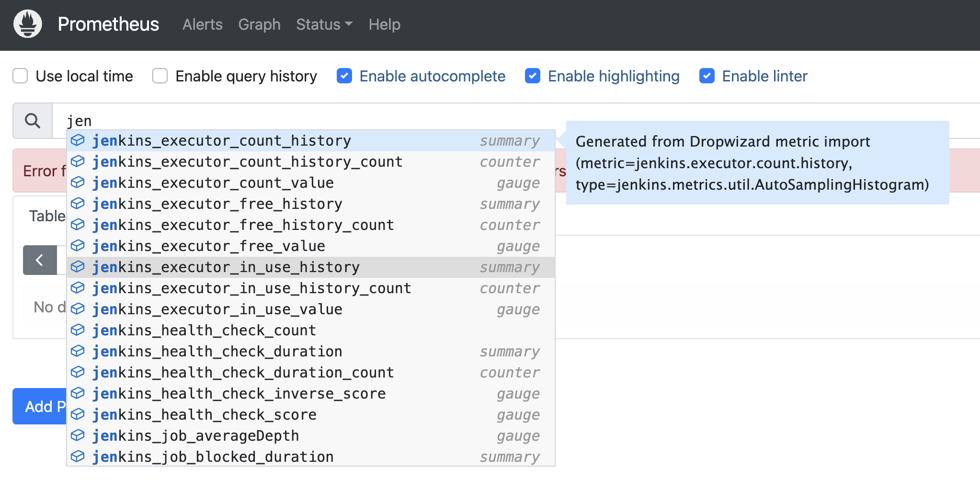Select jenkins_job_blocked_duration suggestion
Screen dimensions: 980x503
(310, 457)
